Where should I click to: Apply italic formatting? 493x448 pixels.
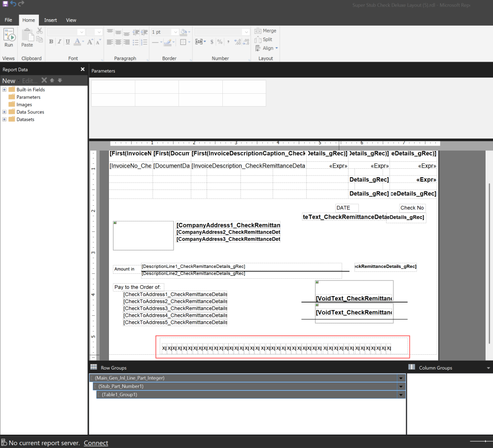pyautogui.click(x=58, y=42)
